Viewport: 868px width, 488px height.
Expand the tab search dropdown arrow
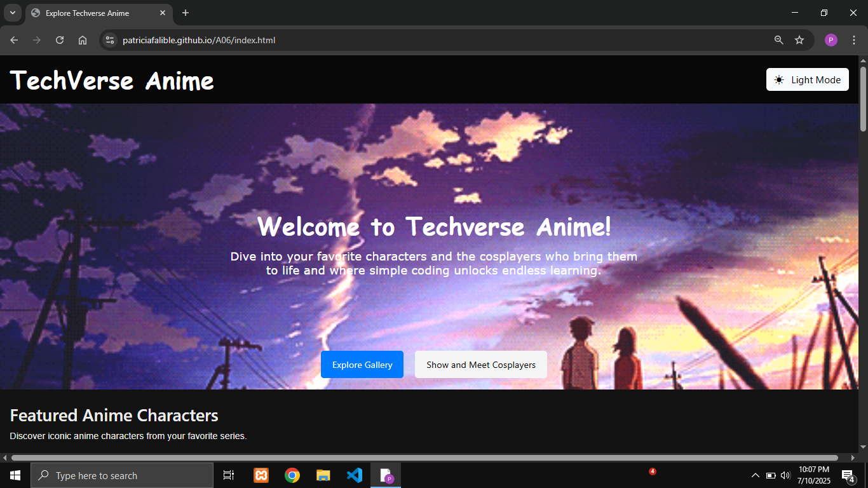tap(12, 13)
